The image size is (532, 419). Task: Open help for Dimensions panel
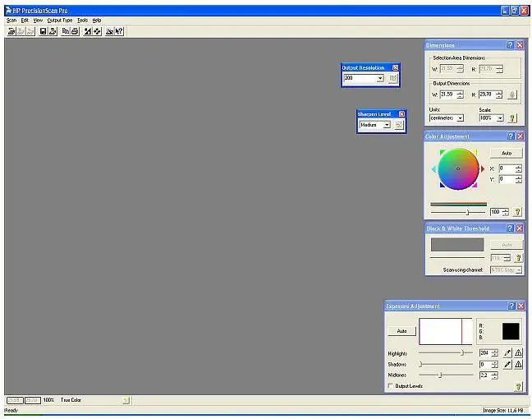tap(510, 45)
